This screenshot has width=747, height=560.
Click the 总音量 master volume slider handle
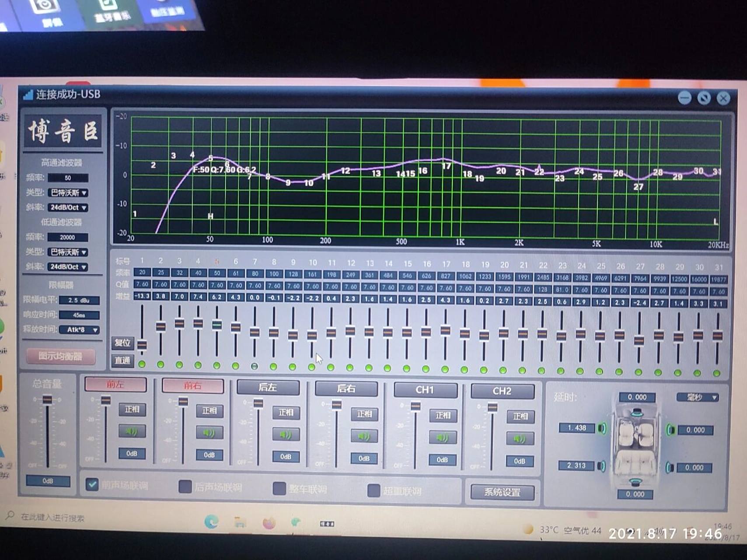47,400
